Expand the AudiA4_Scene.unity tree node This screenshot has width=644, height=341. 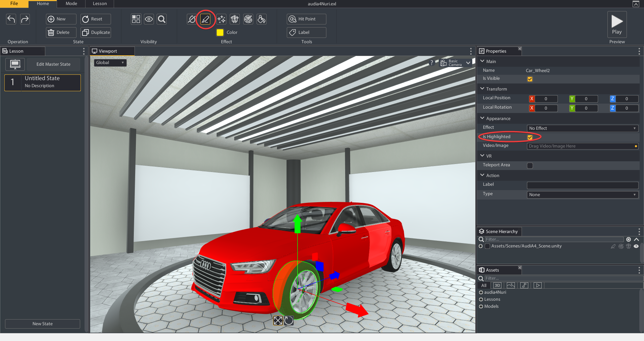tap(481, 246)
